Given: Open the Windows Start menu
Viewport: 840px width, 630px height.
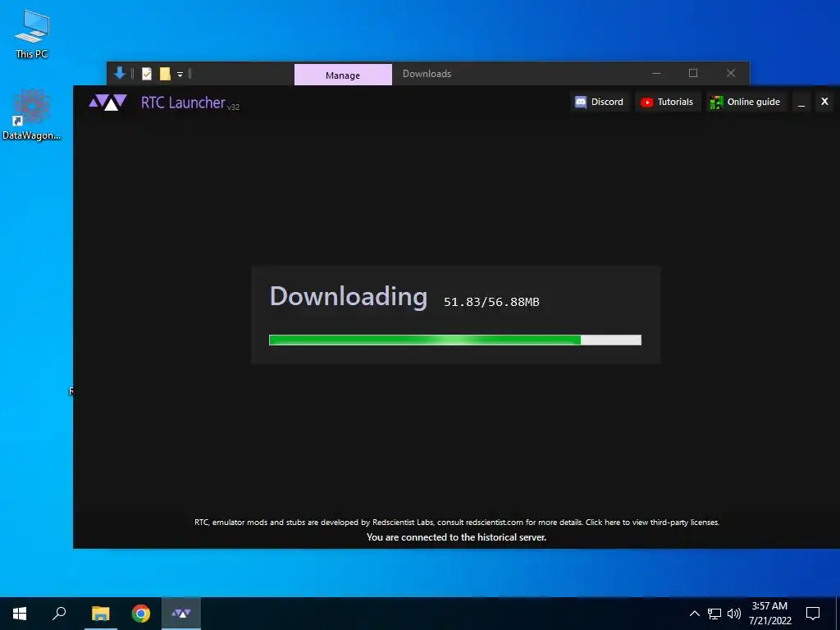Looking at the screenshot, I should click(20, 614).
